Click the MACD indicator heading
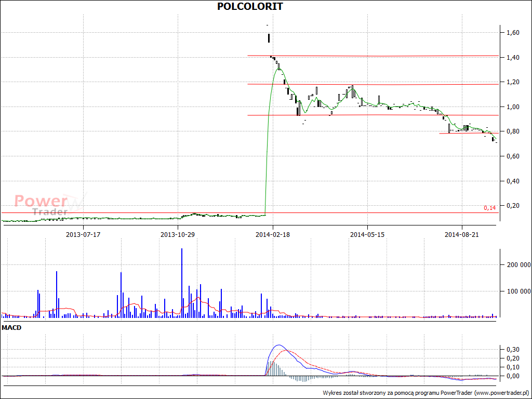This screenshot has height=399, width=532. [x=11, y=328]
